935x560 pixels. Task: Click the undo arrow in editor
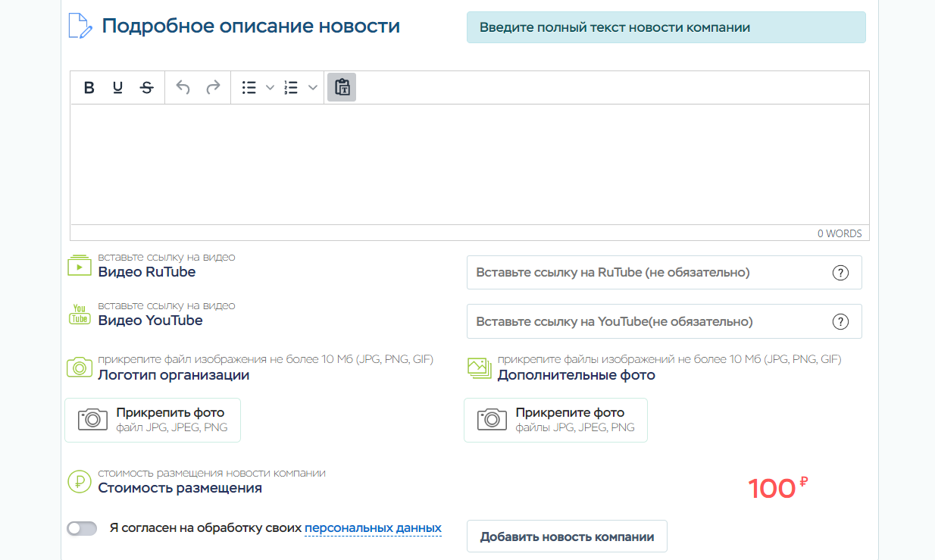pos(183,87)
